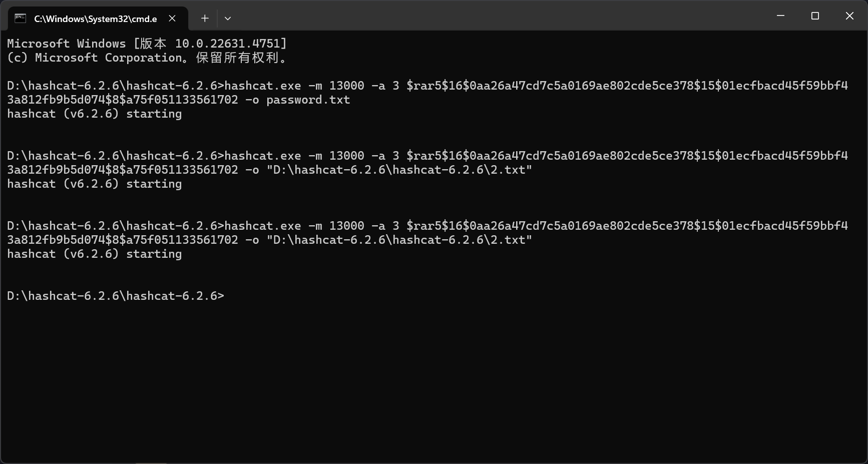The height and width of the screenshot is (464, 868).
Task: Minimize the terminal window
Action: [780, 16]
